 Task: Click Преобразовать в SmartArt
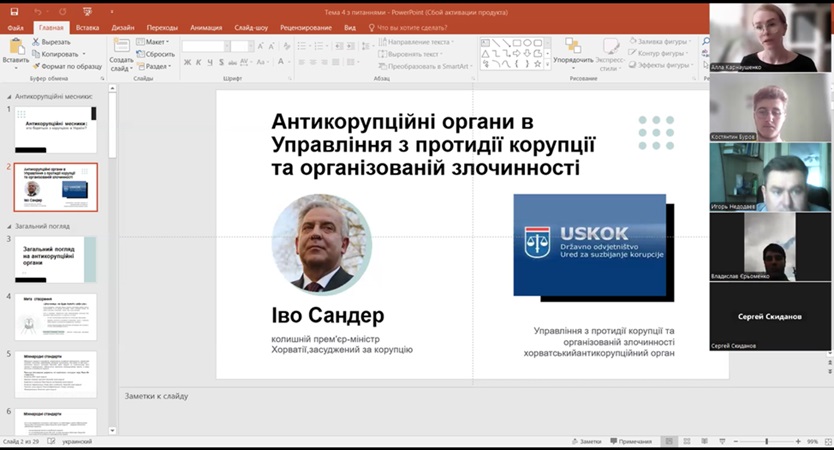point(426,66)
